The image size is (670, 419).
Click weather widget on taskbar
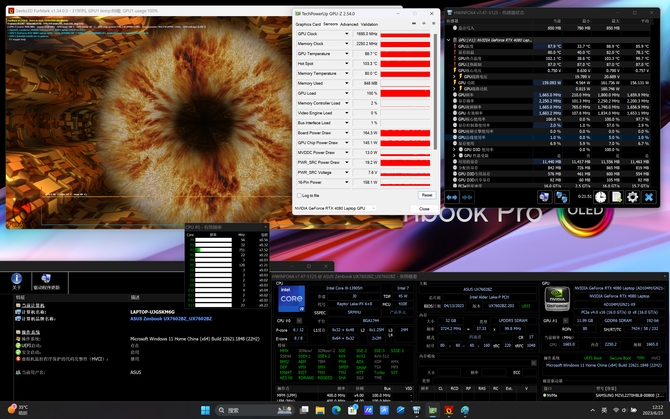coord(18,410)
